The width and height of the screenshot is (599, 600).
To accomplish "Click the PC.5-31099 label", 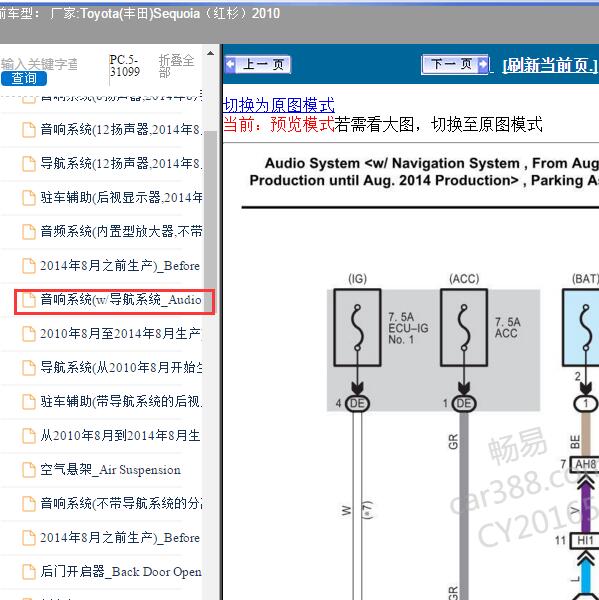I will [124, 65].
